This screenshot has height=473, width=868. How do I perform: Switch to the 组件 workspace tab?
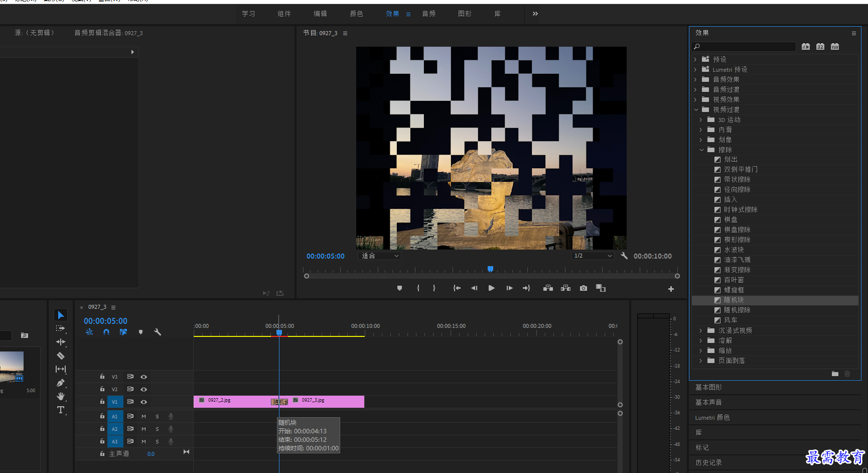click(284, 14)
